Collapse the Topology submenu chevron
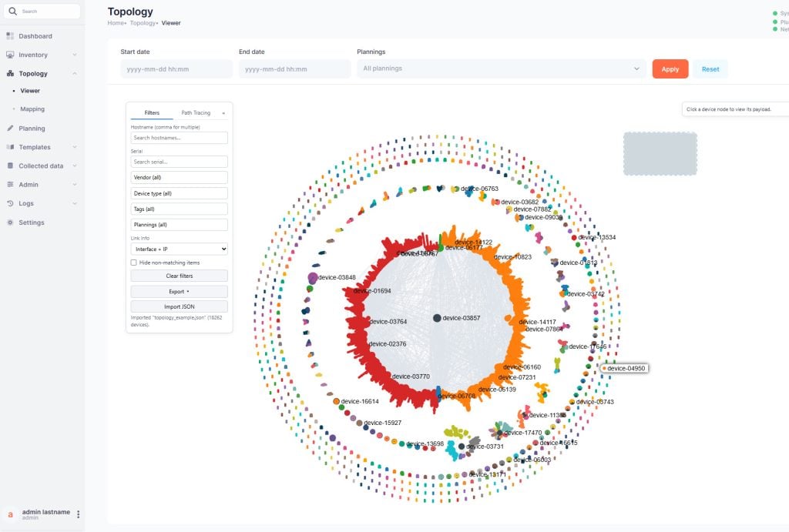Image resolution: width=789 pixels, height=532 pixels. (75, 73)
